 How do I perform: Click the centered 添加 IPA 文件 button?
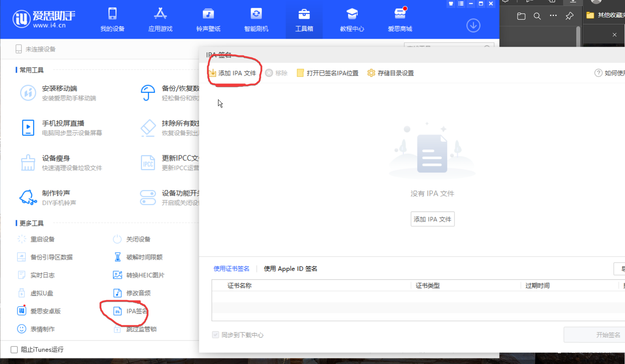[433, 219]
